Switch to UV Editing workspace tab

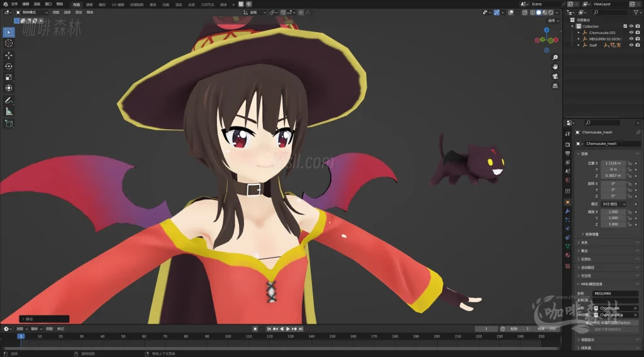tap(118, 4)
